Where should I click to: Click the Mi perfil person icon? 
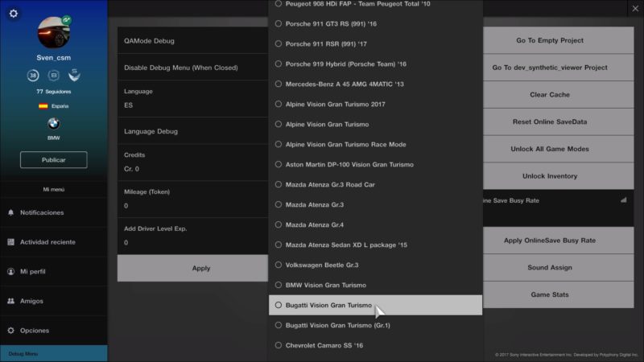click(x=10, y=271)
